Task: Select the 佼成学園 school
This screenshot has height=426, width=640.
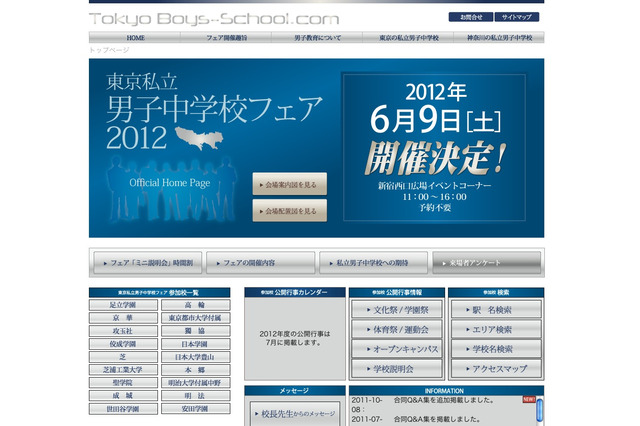Action: (x=123, y=344)
